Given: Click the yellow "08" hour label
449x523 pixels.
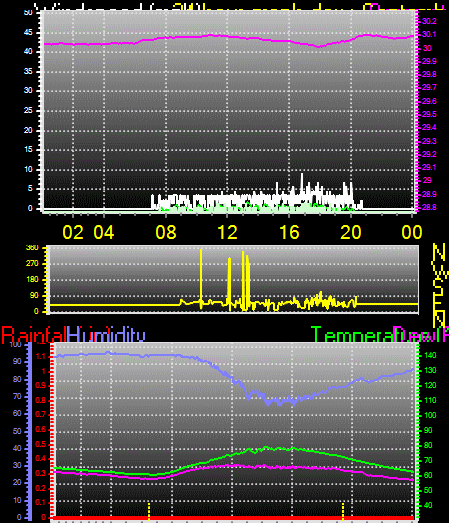Looking at the screenshot, I should (x=166, y=232).
